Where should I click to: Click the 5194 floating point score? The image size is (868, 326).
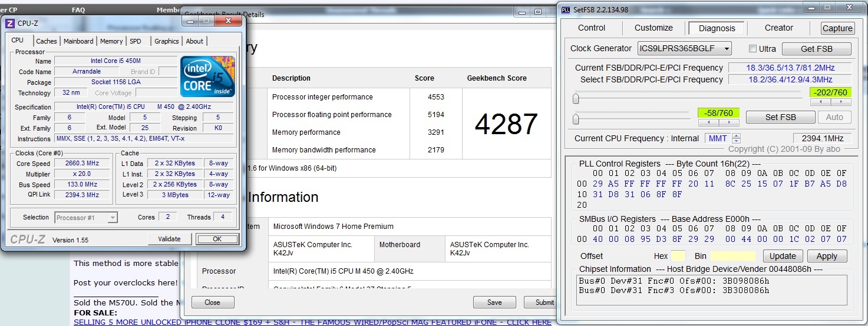(436, 115)
